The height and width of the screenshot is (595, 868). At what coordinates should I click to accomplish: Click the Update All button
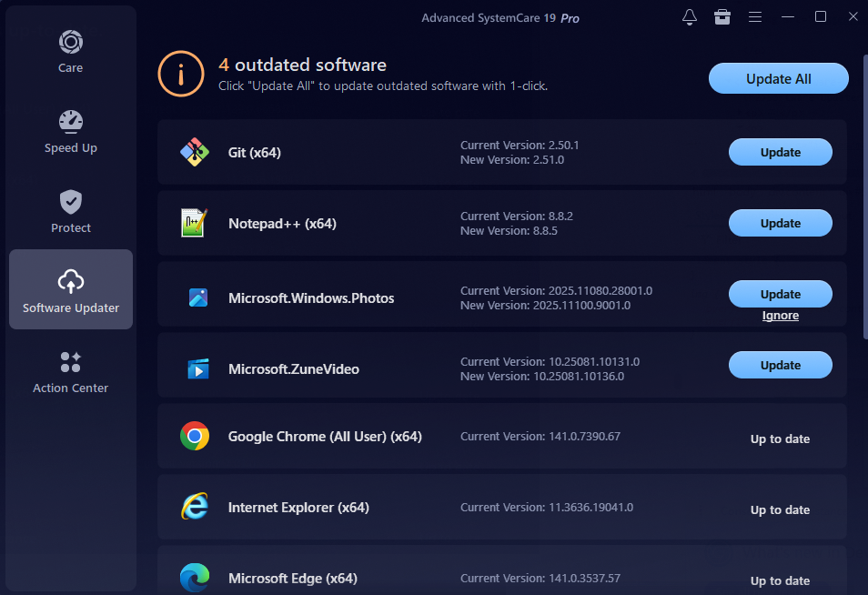(778, 78)
